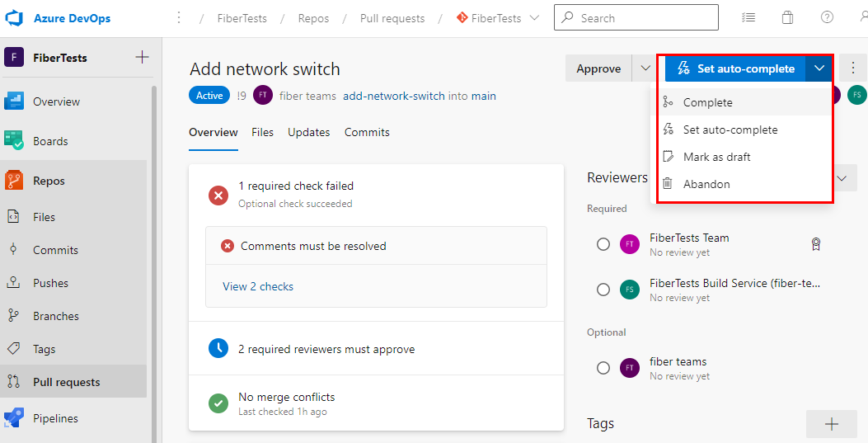Expand the Reviewers section chevron

[842, 178]
